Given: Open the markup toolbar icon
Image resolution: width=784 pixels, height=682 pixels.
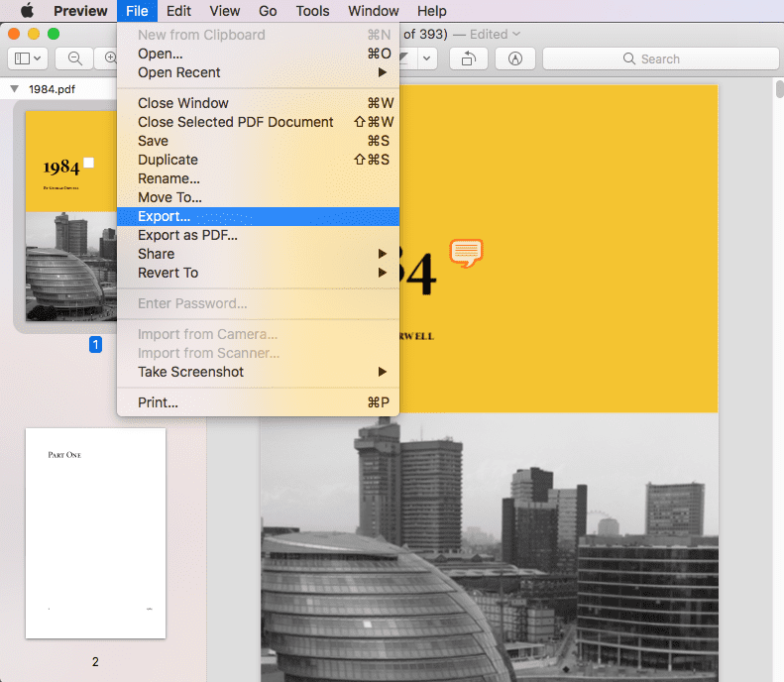Looking at the screenshot, I should [x=514, y=58].
